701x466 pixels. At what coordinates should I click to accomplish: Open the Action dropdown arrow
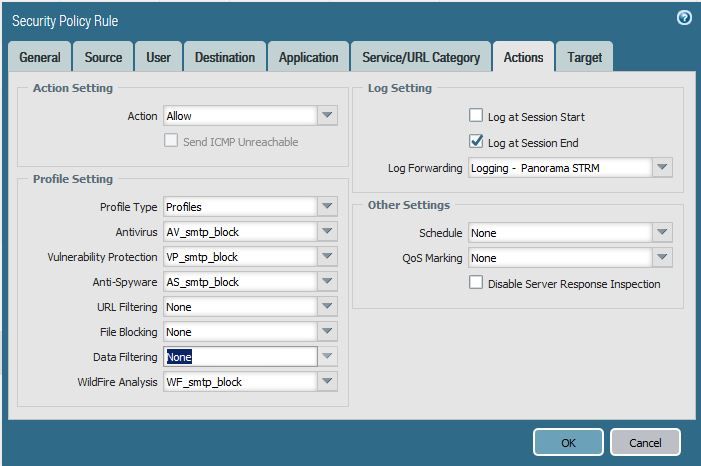point(327,116)
